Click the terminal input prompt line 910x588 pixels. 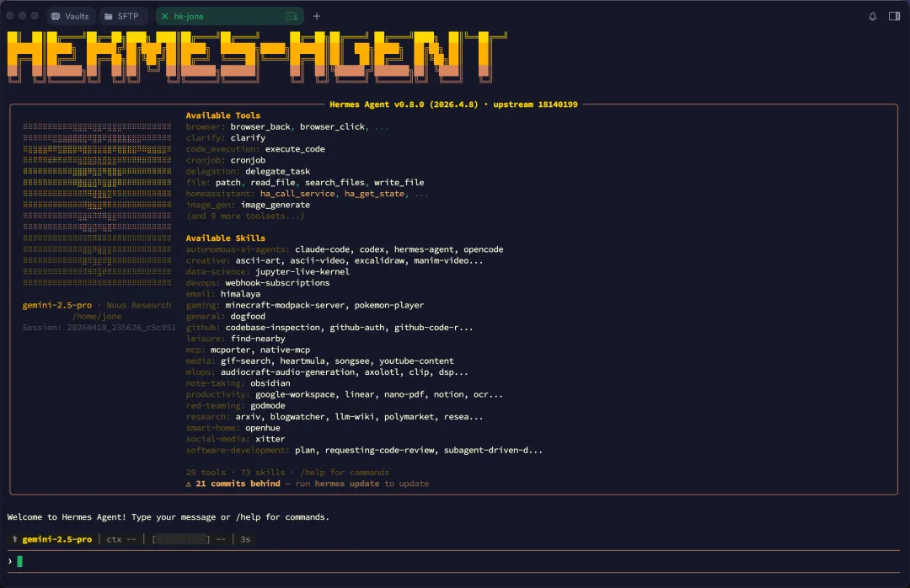tap(454, 561)
